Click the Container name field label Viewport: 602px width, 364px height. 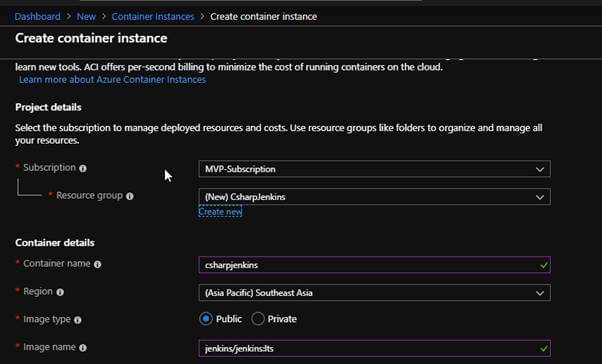click(57, 263)
